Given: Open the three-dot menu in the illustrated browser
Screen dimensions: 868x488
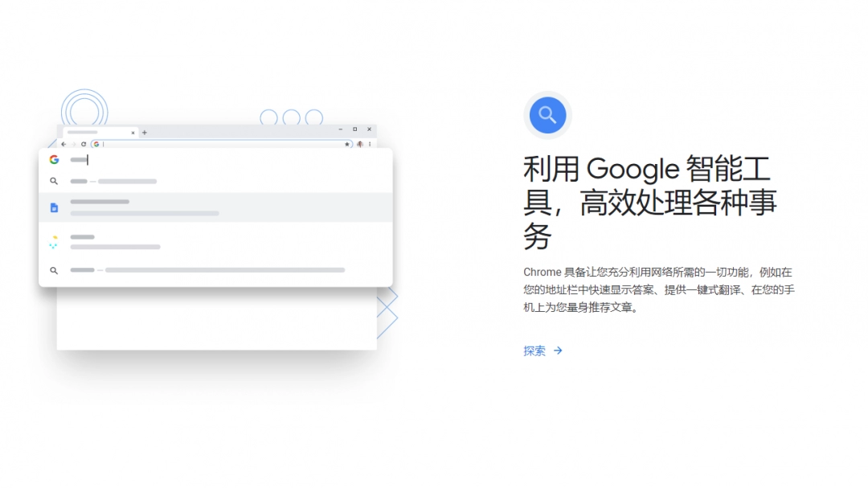Looking at the screenshot, I should pos(370,144).
